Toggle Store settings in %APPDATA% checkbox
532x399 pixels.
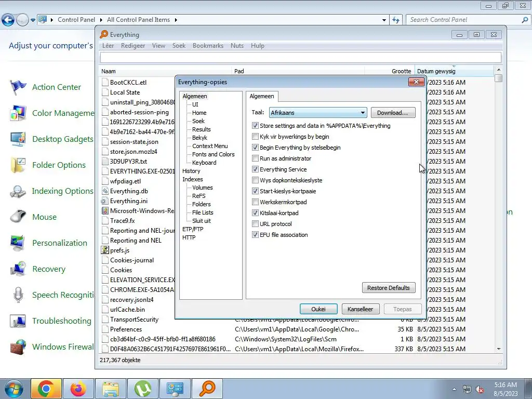[255, 126]
